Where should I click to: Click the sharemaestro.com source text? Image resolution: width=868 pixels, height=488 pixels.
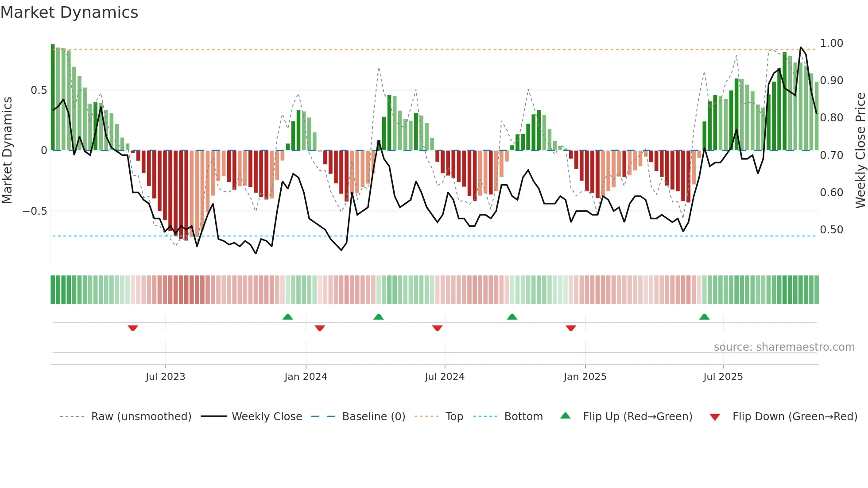point(784,347)
